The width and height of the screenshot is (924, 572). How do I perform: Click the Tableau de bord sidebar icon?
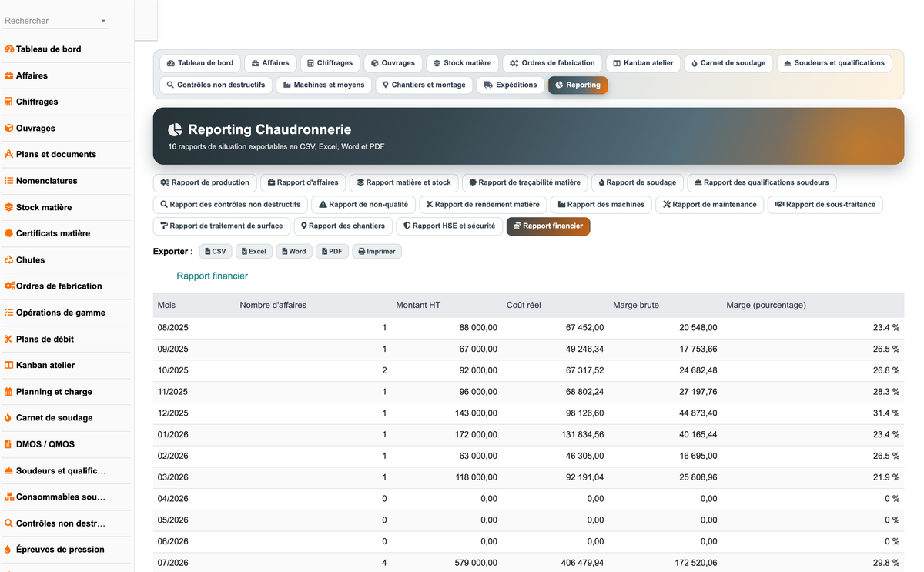click(x=9, y=49)
